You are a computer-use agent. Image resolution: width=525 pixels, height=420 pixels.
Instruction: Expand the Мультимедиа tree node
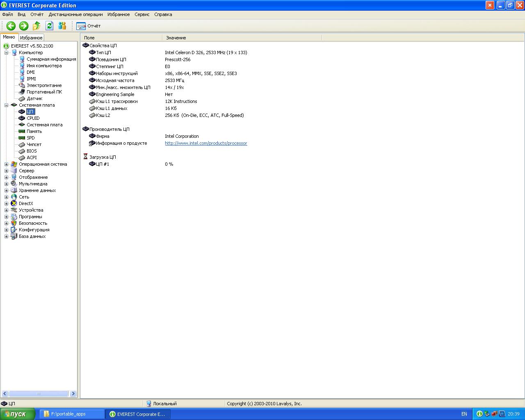6,184
